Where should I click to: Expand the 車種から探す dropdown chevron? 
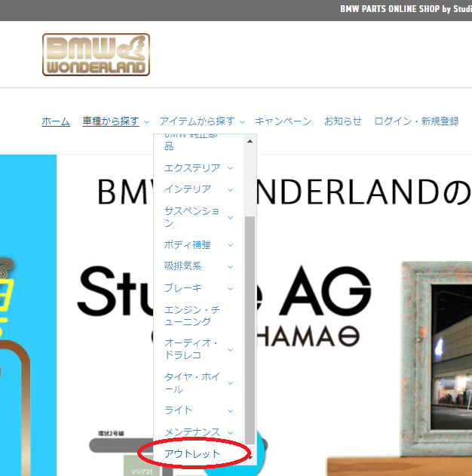[x=146, y=122]
